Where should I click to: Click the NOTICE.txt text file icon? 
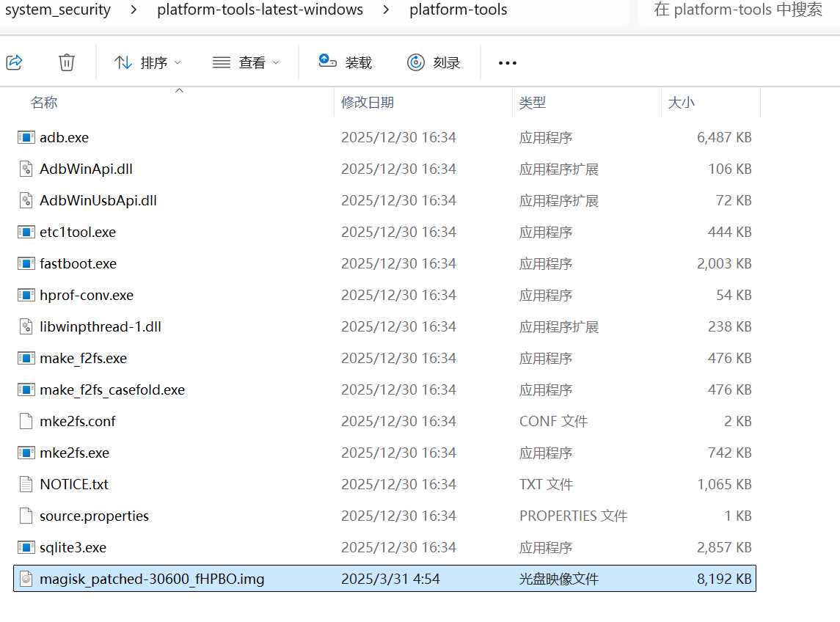coord(26,484)
